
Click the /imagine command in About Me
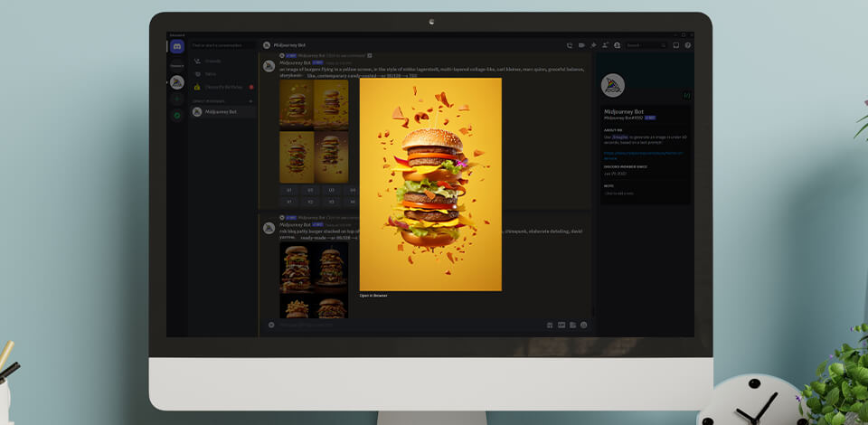click(619, 137)
